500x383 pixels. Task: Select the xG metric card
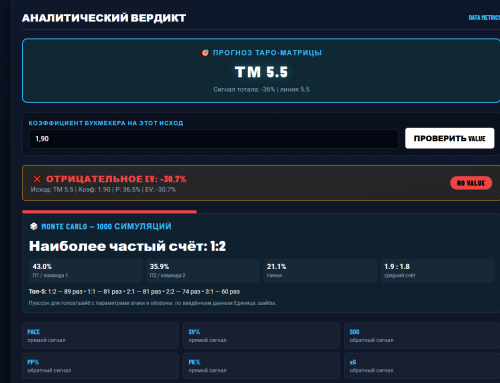coord(422,366)
